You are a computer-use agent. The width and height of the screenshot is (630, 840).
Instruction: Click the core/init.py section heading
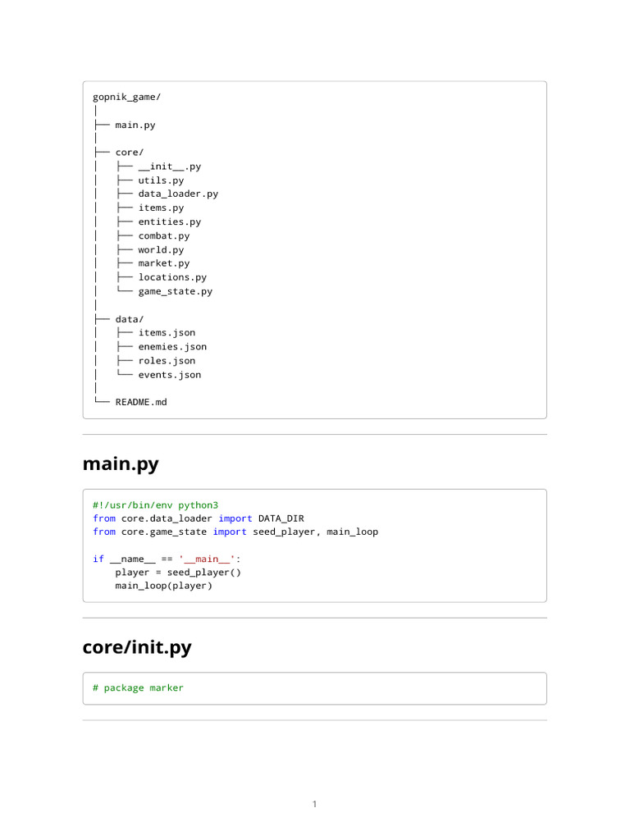pyautogui.click(x=137, y=647)
